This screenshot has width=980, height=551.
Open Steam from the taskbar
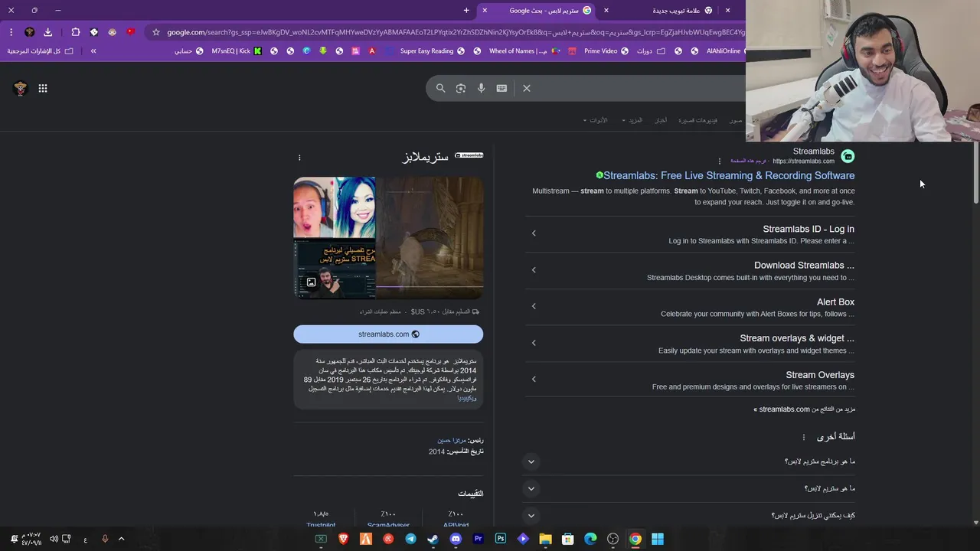point(433,539)
